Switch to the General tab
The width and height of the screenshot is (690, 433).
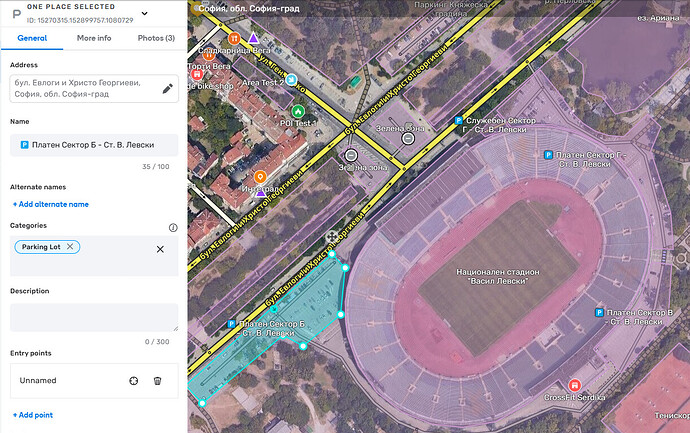click(32, 38)
